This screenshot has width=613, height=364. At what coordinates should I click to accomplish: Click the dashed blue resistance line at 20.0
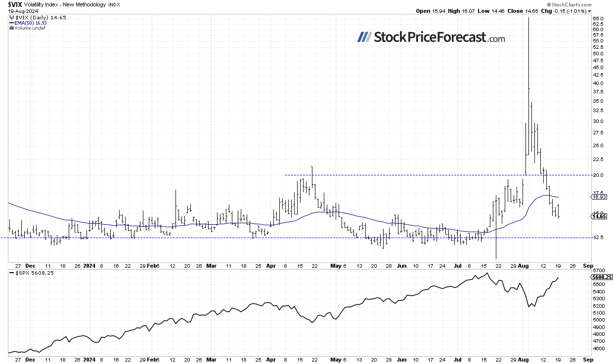tap(420, 175)
